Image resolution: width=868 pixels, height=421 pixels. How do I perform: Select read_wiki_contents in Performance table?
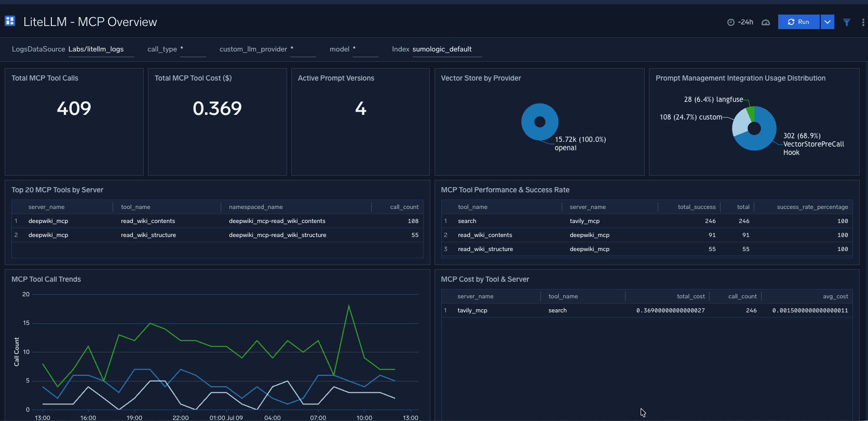(x=485, y=235)
